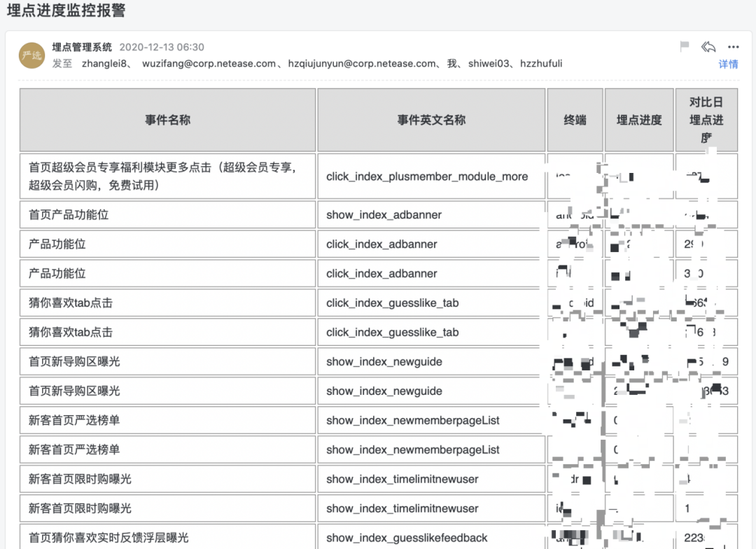Click column header 埋点进度

pos(639,120)
